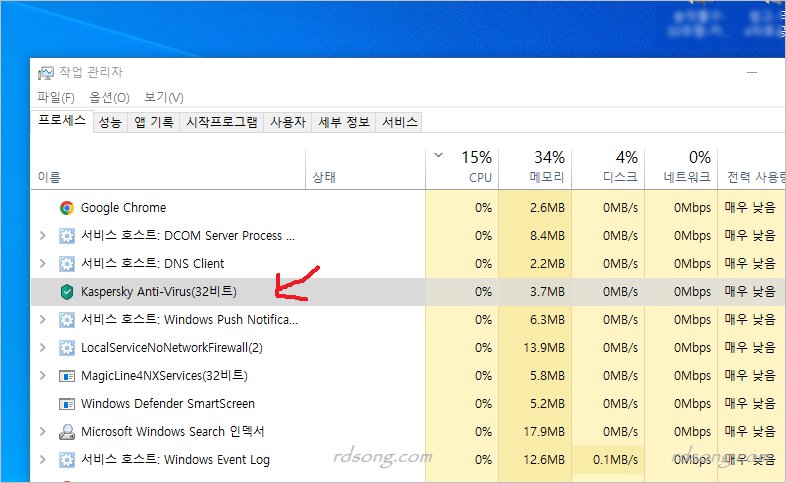Switch to the 시작프로그램 tab
This screenshot has height=483, width=786.
click(222, 122)
